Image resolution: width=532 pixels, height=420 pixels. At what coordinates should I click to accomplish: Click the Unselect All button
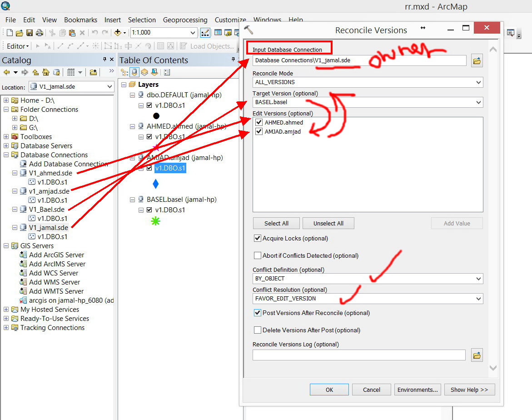(x=328, y=224)
